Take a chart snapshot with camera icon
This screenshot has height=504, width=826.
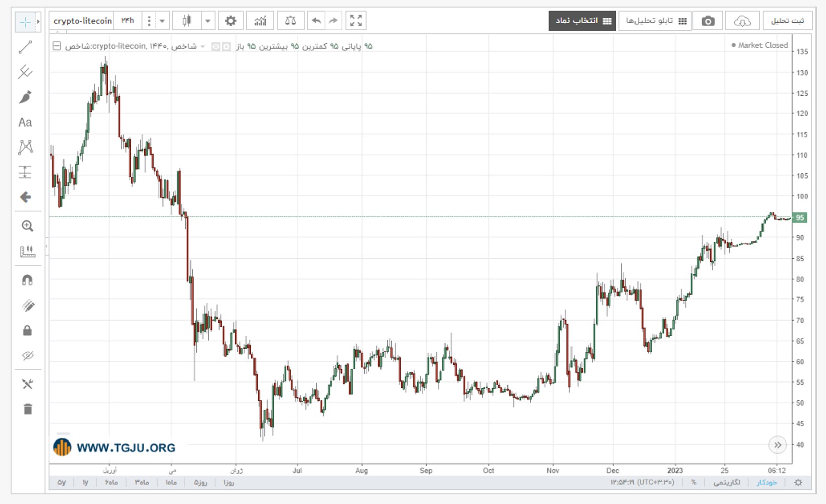[708, 21]
